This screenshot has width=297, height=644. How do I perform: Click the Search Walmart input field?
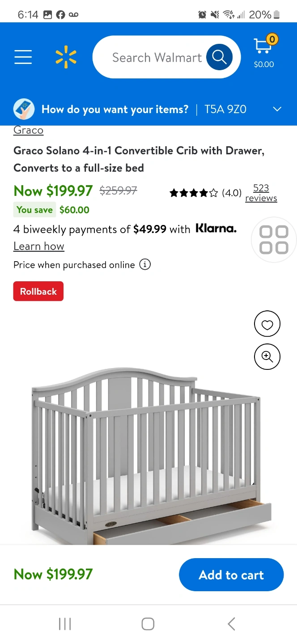pos(157,57)
